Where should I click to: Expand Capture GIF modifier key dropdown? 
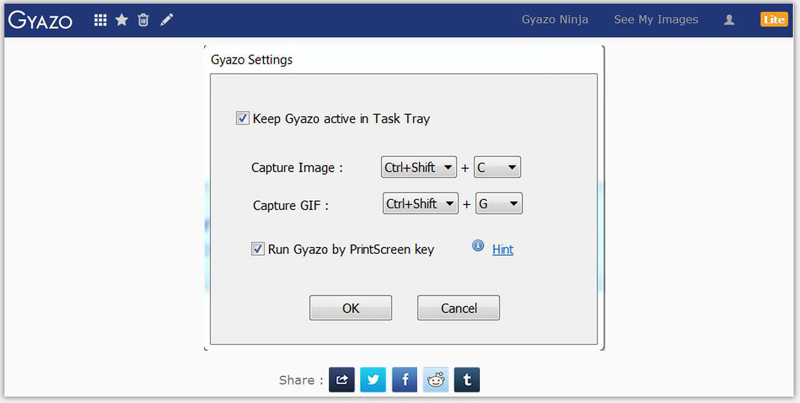tap(420, 204)
